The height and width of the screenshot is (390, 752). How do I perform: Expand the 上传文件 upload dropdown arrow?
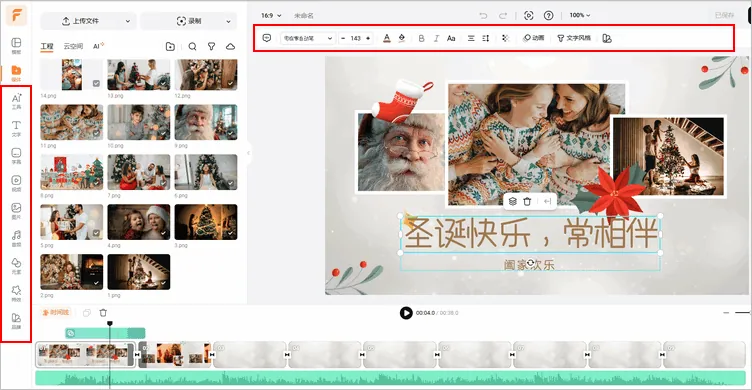click(x=128, y=21)
